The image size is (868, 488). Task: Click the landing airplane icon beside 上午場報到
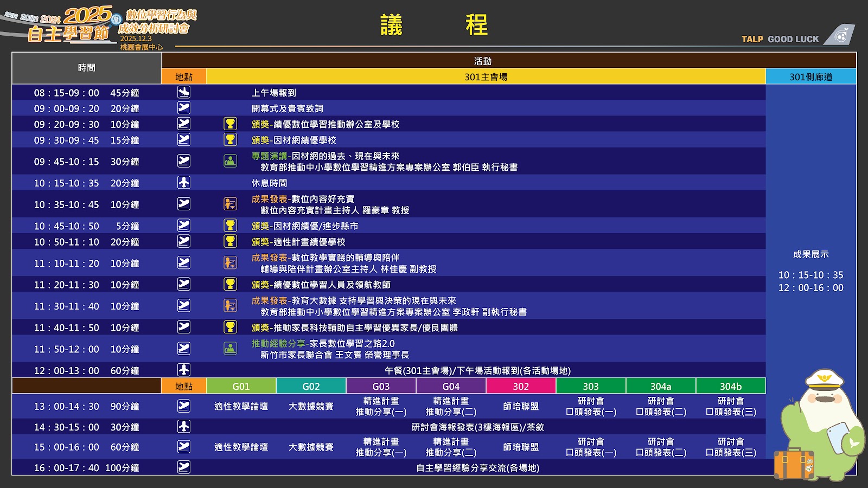[x=183, y=92]
